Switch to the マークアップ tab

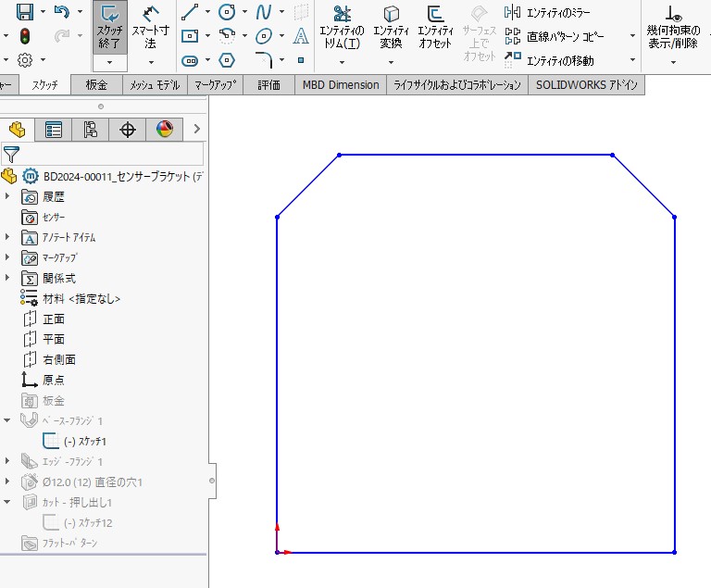pos(216,85)
